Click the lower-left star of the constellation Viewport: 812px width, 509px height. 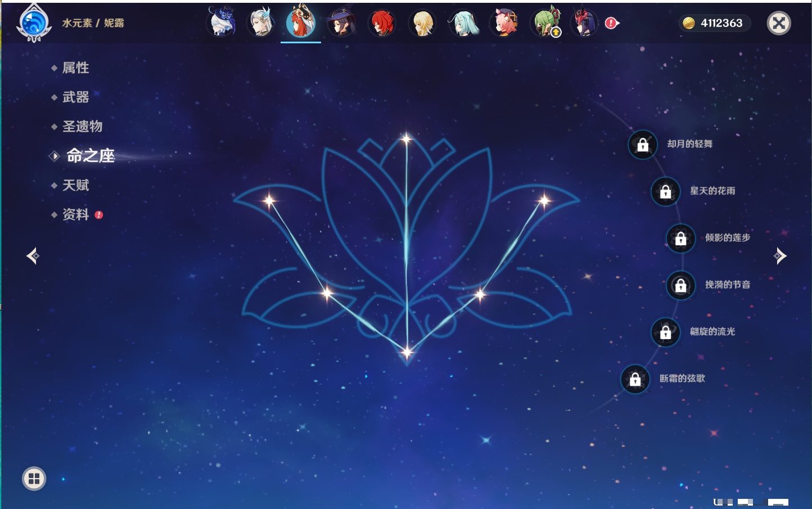327,292
